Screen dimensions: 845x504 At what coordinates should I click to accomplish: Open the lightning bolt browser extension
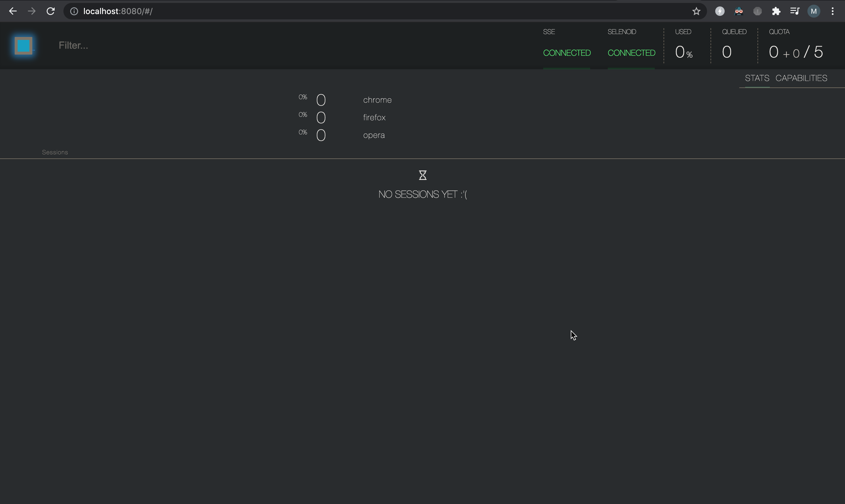click(720, 11)
